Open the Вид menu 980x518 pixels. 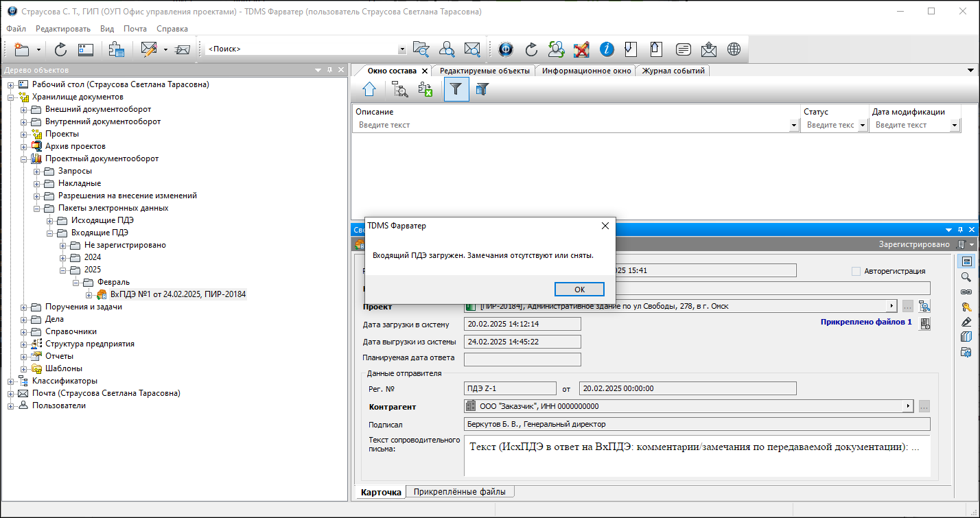pos(107,29)
